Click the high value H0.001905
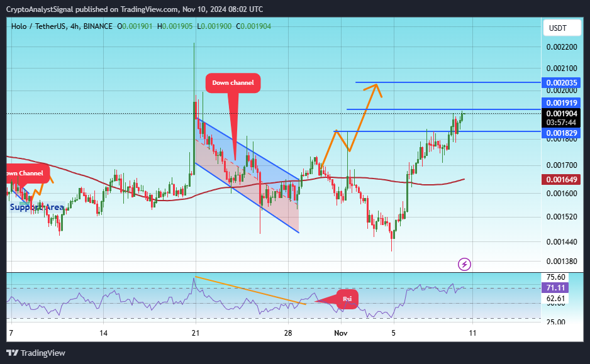590x364 pixels. pyautogui.click(x=175, y=26)
